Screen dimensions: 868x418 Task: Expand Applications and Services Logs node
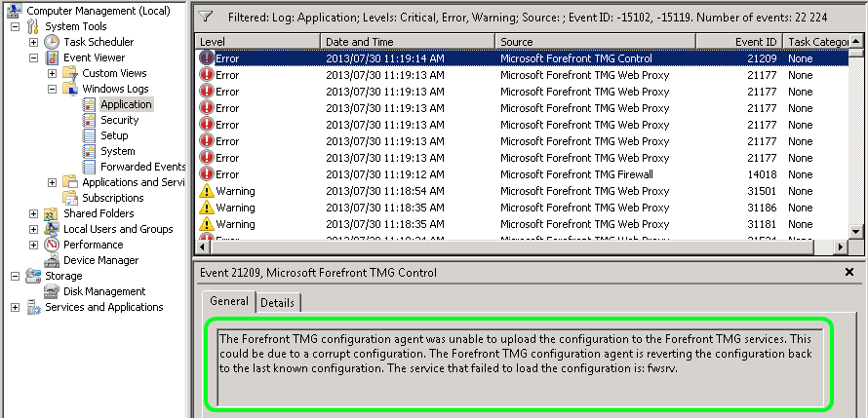(x=52, y=182)
